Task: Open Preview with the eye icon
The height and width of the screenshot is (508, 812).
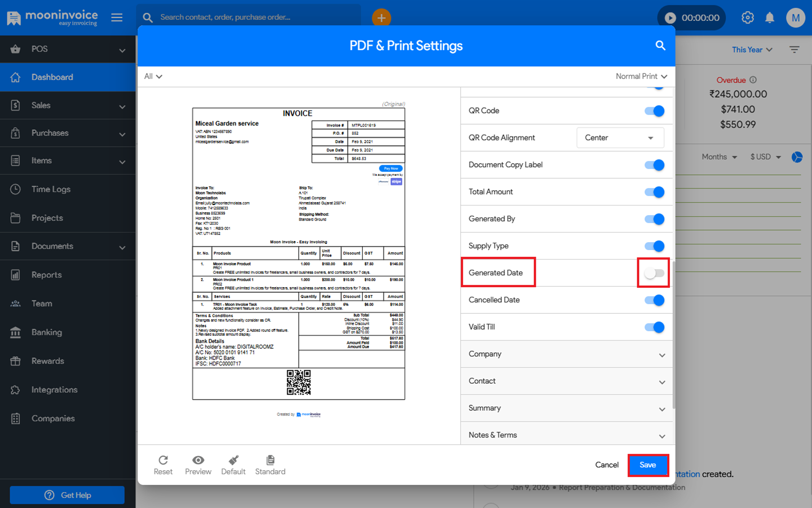Action: (x=198, y=465)
